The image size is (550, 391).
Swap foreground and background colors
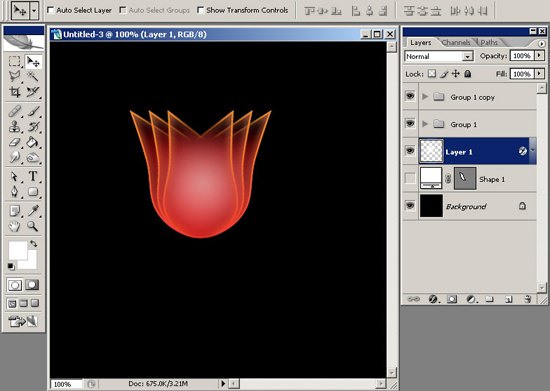pyautogui.click(x=34, y=243)
